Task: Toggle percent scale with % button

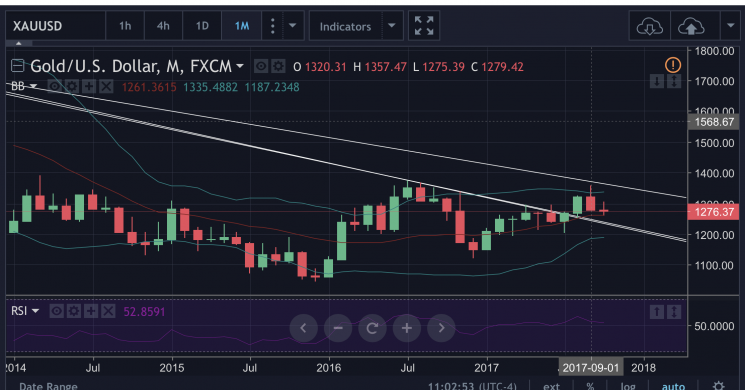Action: [590, 386]
